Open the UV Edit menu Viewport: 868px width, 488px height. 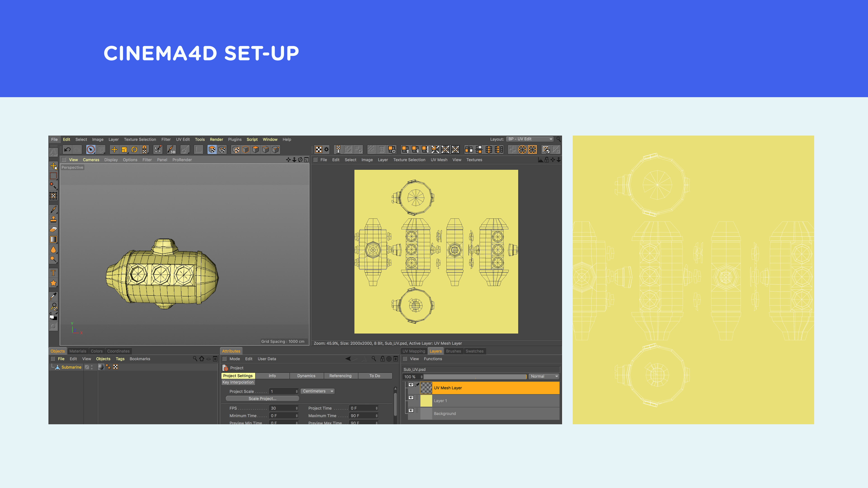(x=183, y=139)
